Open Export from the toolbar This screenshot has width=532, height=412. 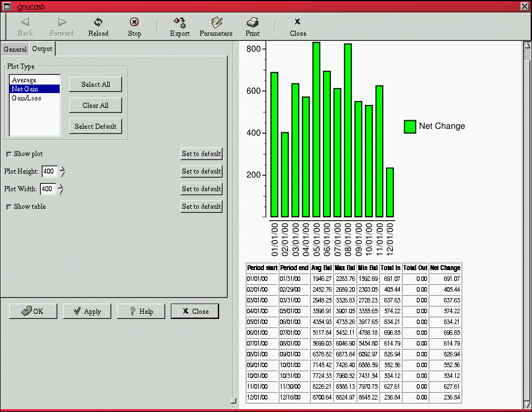[180, 23]
